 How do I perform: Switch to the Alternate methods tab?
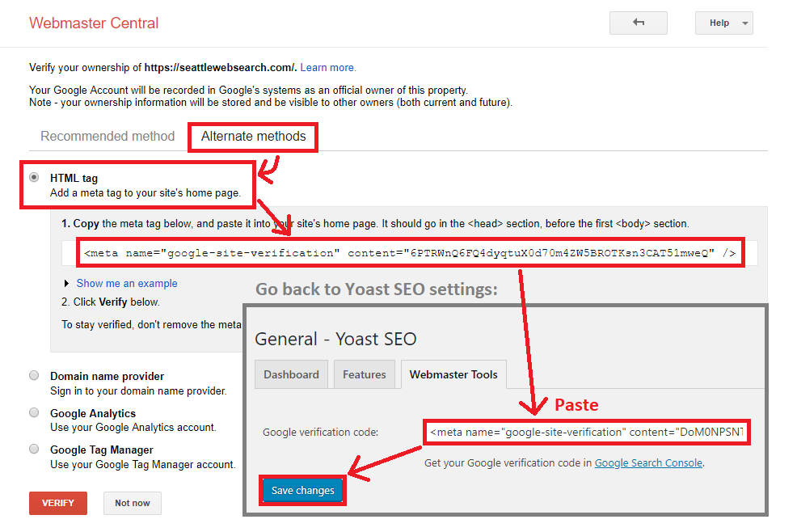[x=253, y=137]
